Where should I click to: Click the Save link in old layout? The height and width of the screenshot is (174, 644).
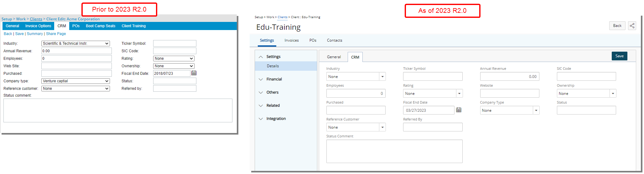pos(19,34)
